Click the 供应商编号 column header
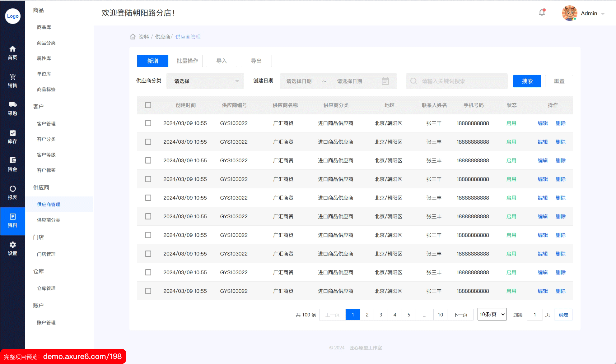 234,105
